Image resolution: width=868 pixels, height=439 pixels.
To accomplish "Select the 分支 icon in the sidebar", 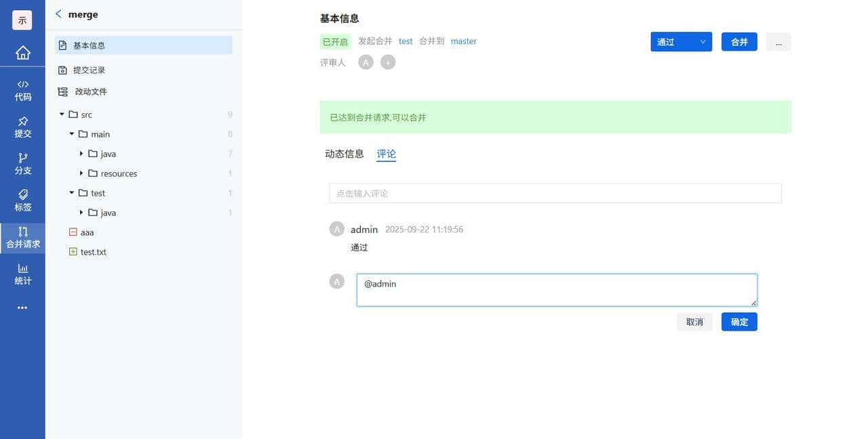I will click(x=22, y=165).
